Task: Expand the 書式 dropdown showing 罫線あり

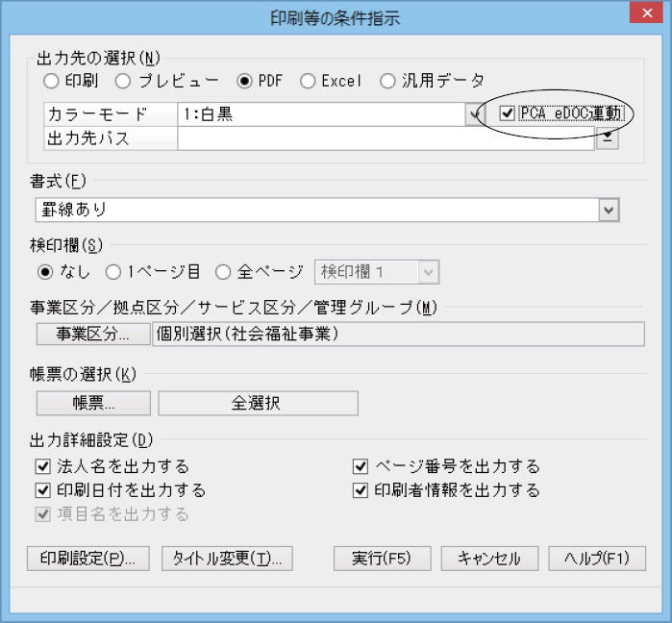Action: click(608, 209)
